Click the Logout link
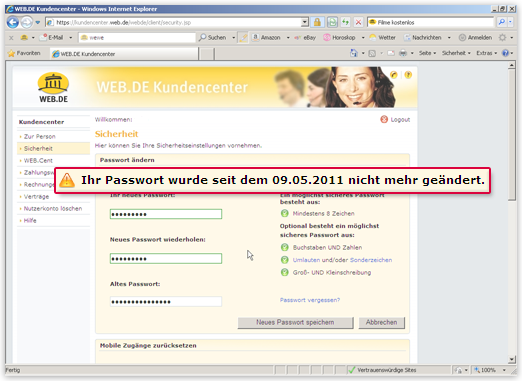The height and width of the screenshot is (381, 522). [x=395, y=119]
